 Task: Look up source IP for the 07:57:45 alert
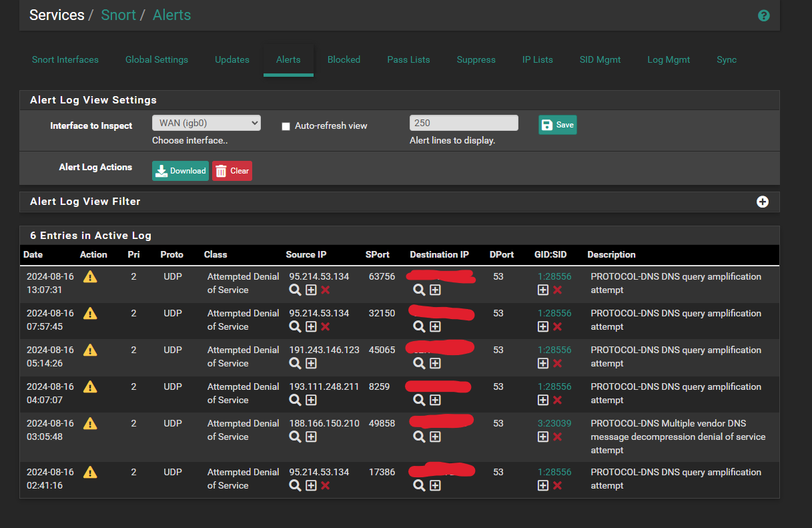[x=295, y=326]
